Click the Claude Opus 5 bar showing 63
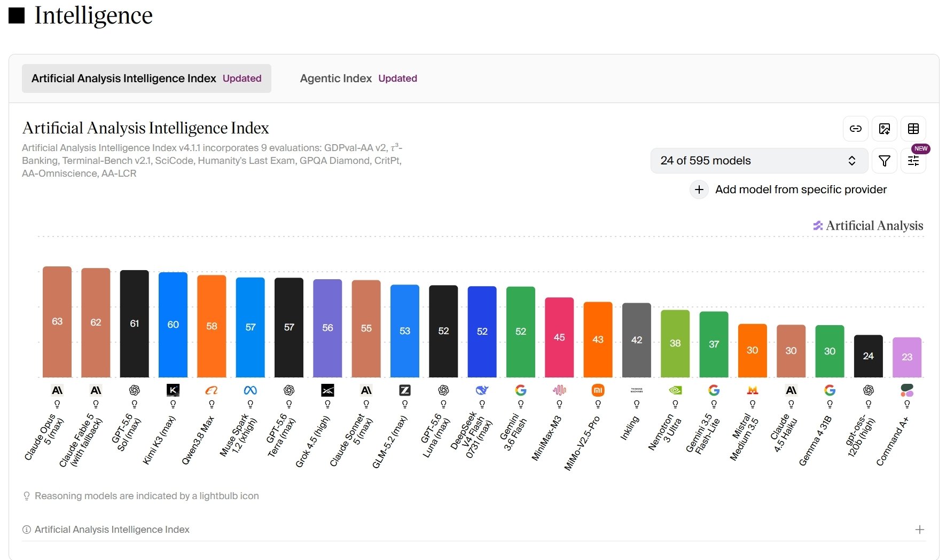The width and height of the screenshot is (946, 560). click(57, 322)
